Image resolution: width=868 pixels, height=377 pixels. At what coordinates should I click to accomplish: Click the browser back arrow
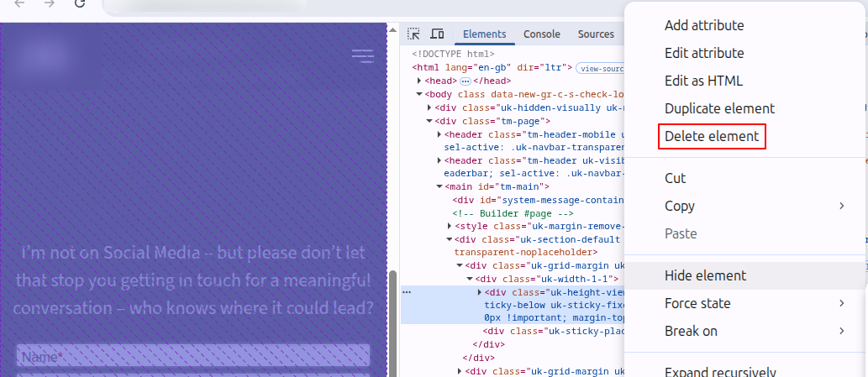[x=19, y=4]
